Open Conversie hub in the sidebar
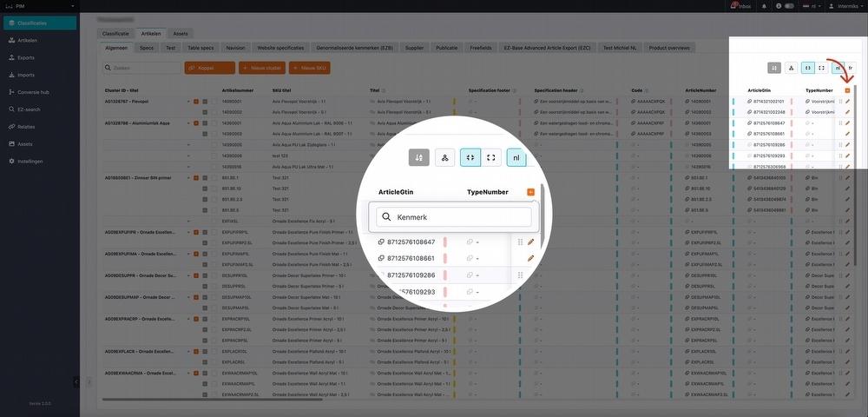868x417 pixels. coord(33,91)
